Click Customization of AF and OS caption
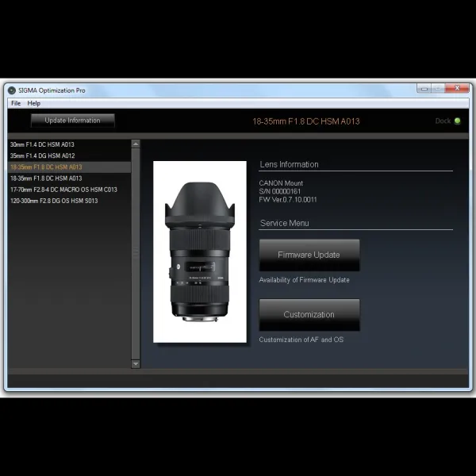Screen dimensions: 476x476 301,340
